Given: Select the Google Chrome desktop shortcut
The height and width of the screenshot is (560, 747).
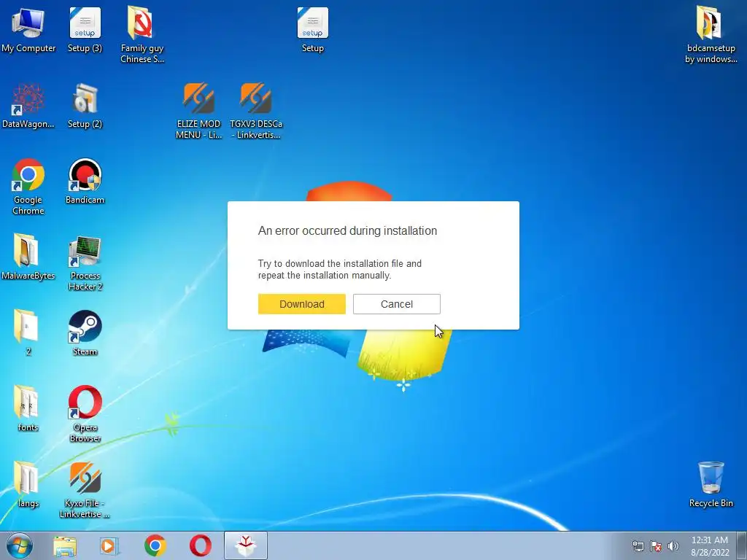Looking at the screenshot, I should 28,186.
